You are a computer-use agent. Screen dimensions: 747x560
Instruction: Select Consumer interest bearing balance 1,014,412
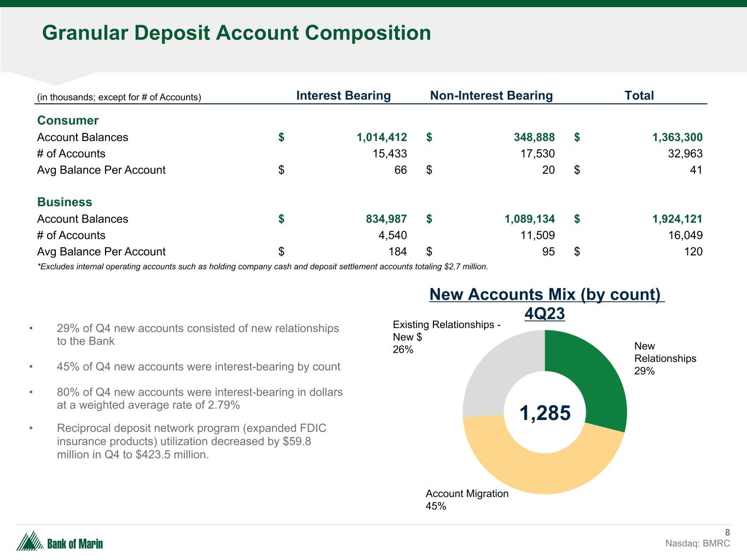[x=381, y=137]
